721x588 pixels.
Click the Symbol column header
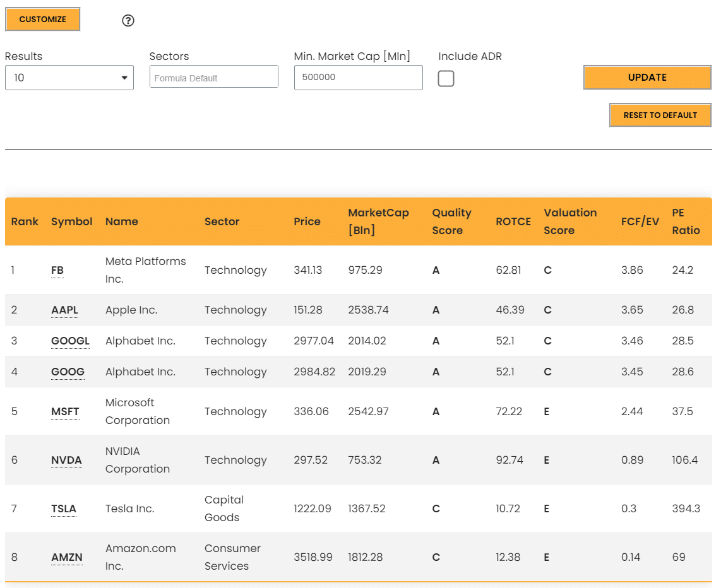coord(72,221)
